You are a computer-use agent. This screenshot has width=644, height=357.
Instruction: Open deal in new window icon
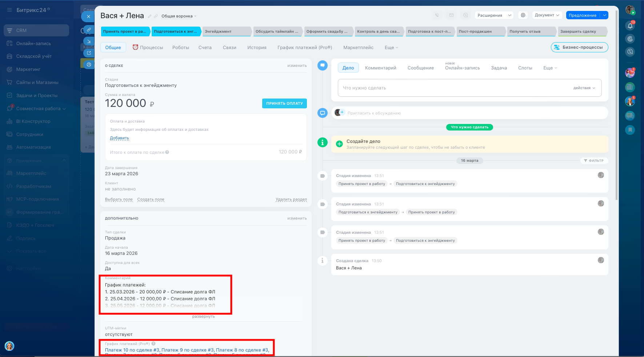tap(89, 53)
